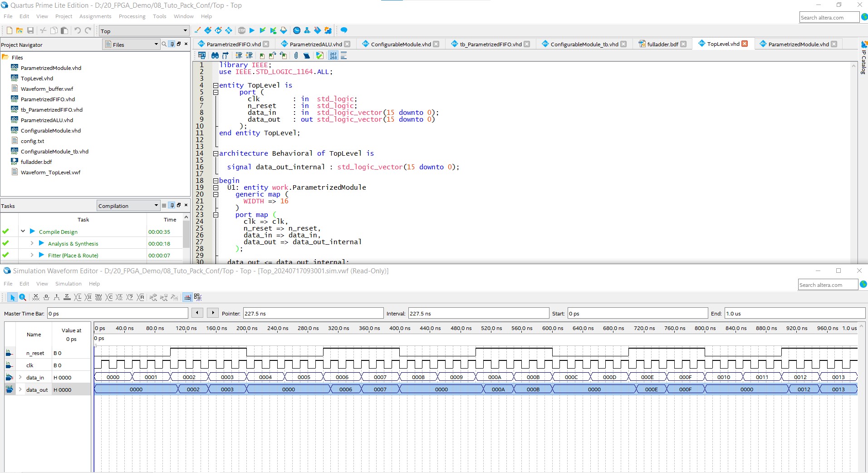Click the High Impedance (Z) waveform icon
This screenshot has width=868, height=473.
67,297
